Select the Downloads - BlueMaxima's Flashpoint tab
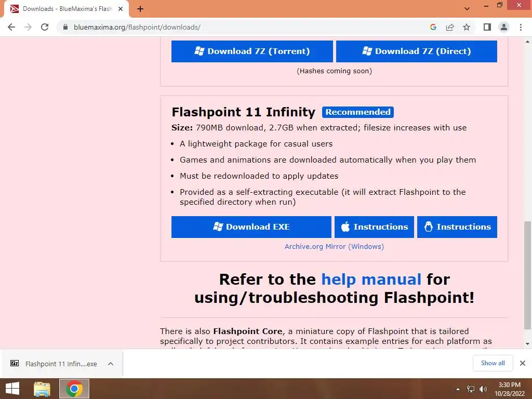The height and width of the screenshot is (399, 532). 67,9
